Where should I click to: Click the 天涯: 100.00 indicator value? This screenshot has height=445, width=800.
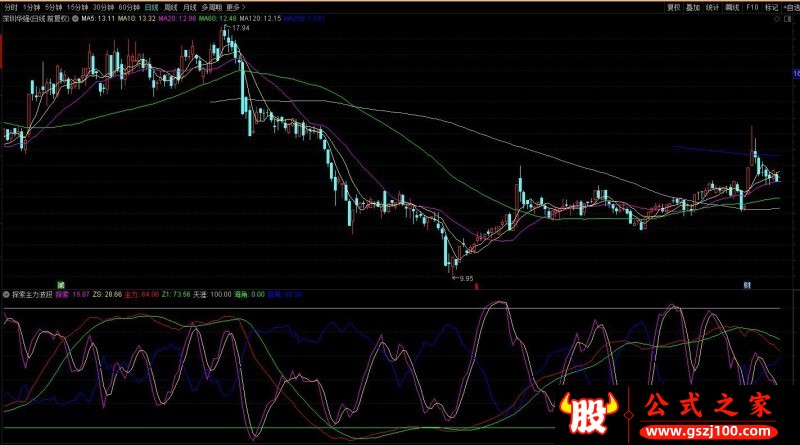point(212,294)
